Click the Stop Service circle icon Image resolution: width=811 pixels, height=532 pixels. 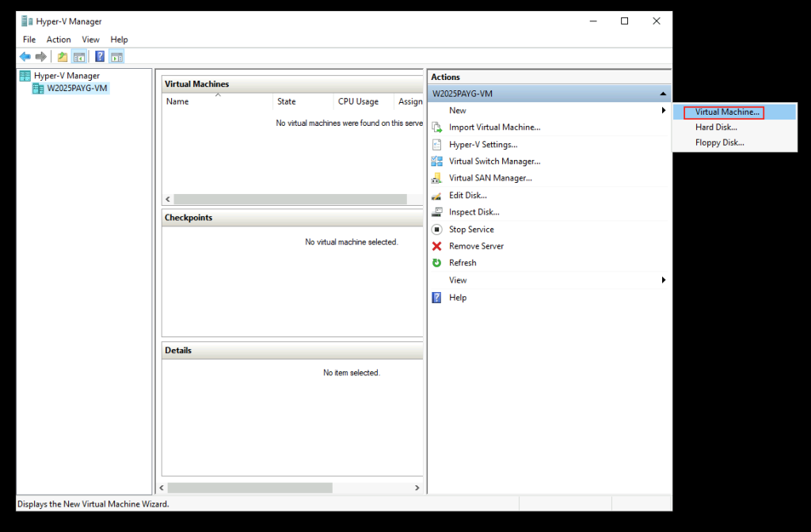coord(437,229)
